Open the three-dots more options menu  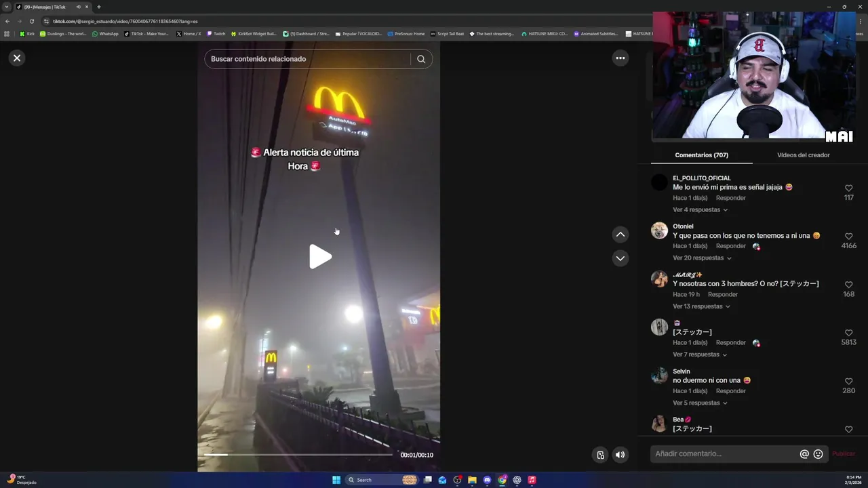620,58
